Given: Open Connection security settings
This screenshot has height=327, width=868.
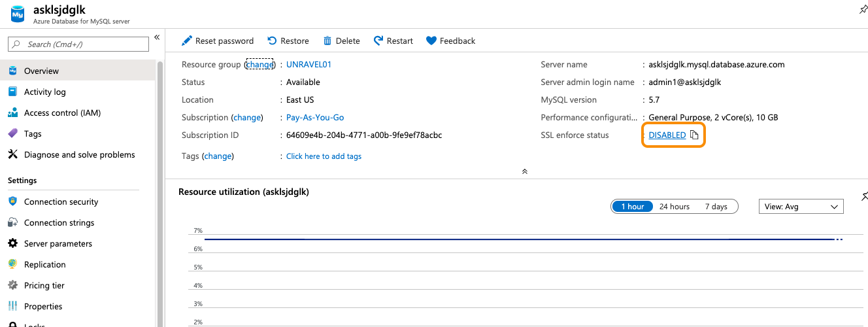Looking at the screenshot, I should pyautogui.click(x=61, y=201).
